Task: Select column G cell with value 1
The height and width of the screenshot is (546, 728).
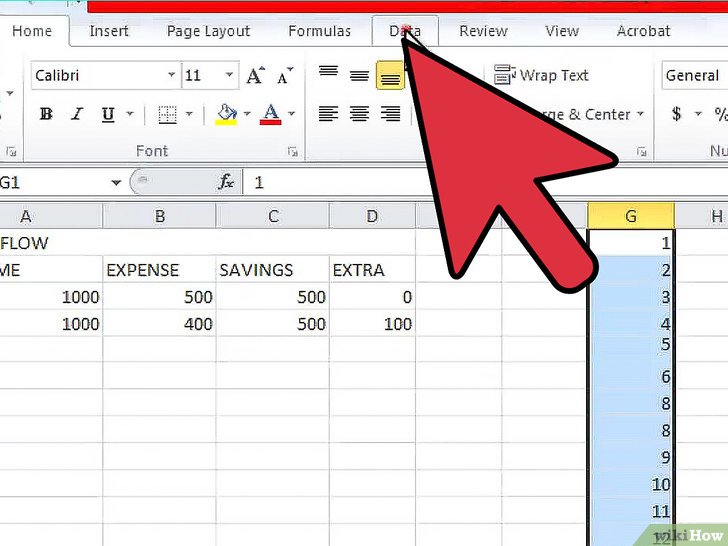Action: pyautogui.click(x=630, y=243)
